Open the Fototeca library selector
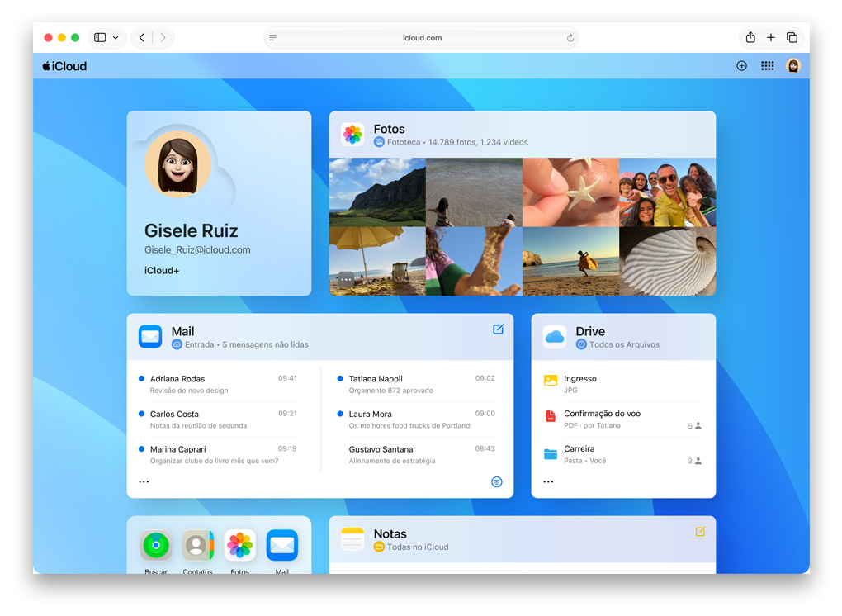The image size is (842, 616). (x=397, y=142)
